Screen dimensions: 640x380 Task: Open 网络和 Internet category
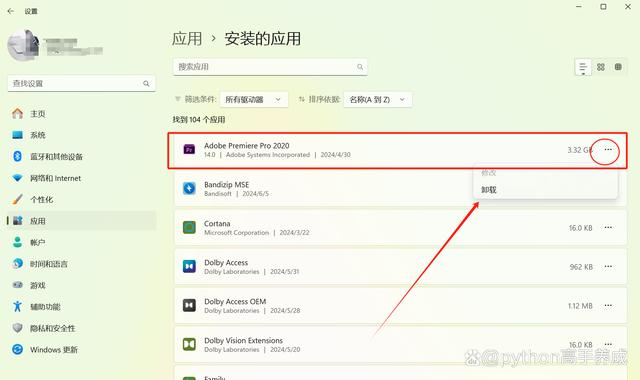pyautogui.click(x=81, y=178)
